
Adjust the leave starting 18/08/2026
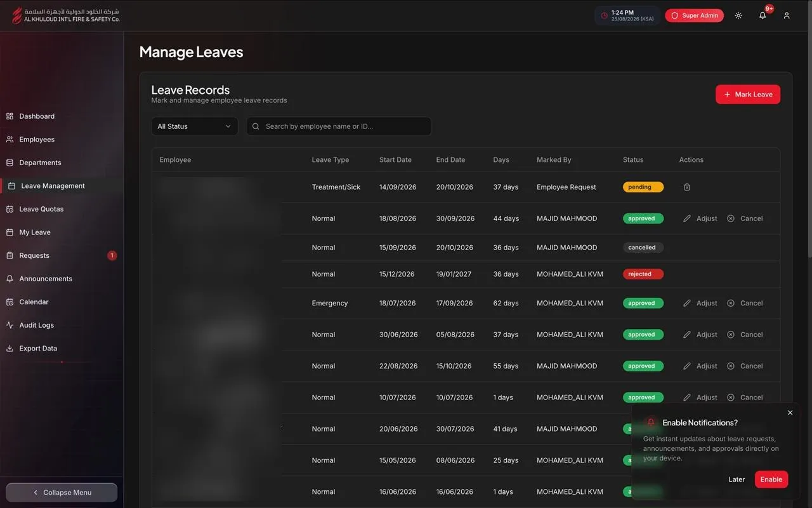[x=700, y=218]
